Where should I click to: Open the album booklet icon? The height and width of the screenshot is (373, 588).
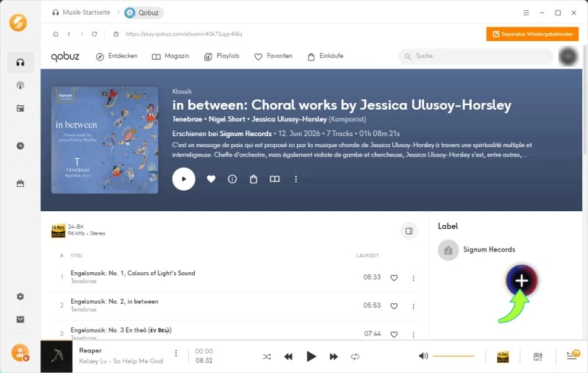pos(274,179)
